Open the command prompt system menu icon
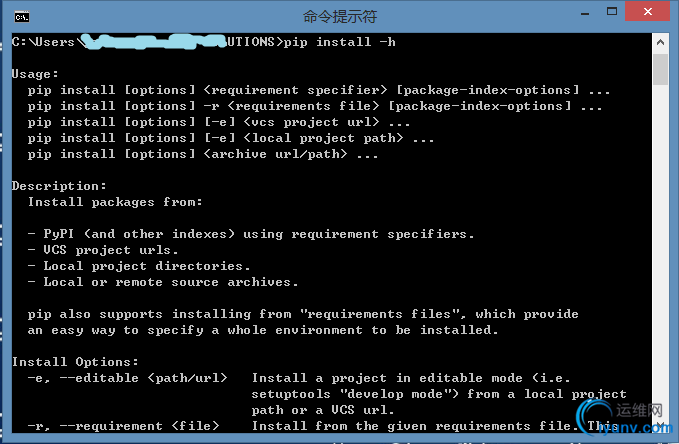The height and width of the screenshot is (444, 679). 22,17
